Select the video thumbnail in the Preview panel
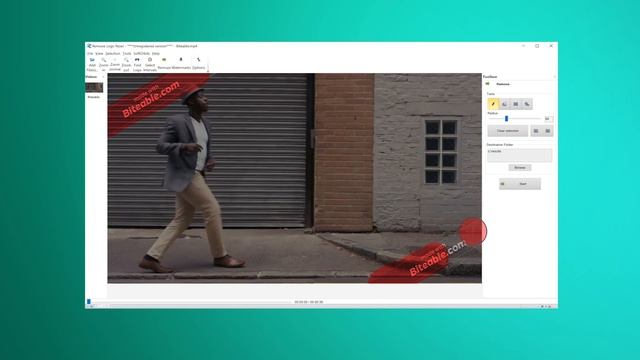640x360 pixels. pyautogui.click(x=94, y=87)
